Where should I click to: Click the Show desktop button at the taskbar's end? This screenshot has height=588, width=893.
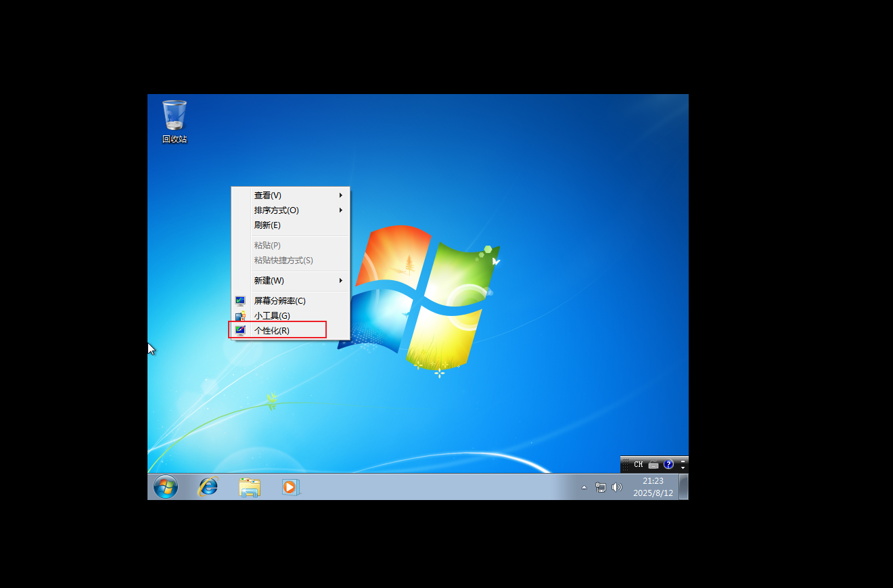684,487
